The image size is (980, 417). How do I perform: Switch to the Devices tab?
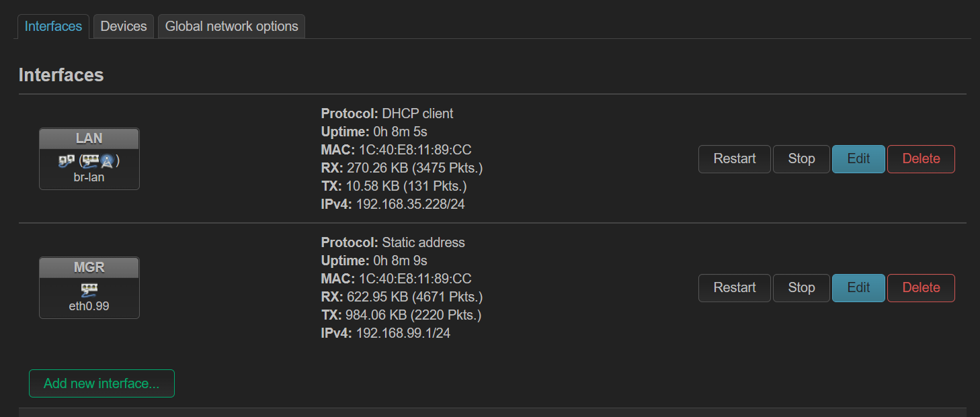pyautogui.click(x=124, y=26)
